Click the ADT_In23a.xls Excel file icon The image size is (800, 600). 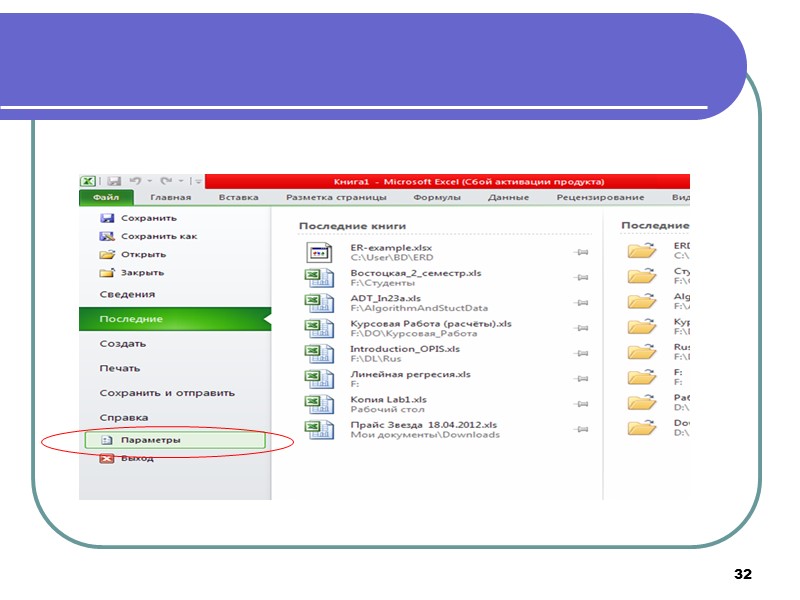319,303
